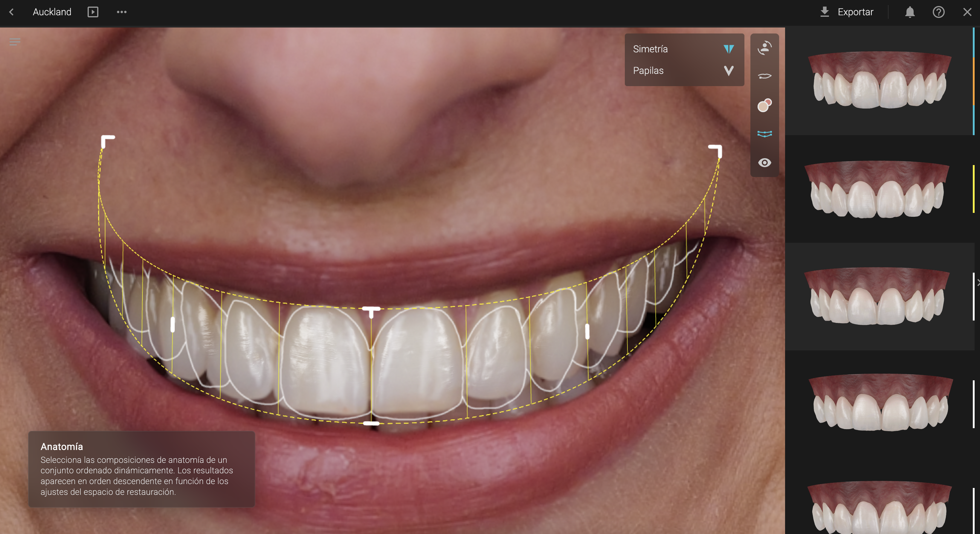Go back with the left arrow
The width and height of the screenshot is (980, 534).
tap(11, 12)
